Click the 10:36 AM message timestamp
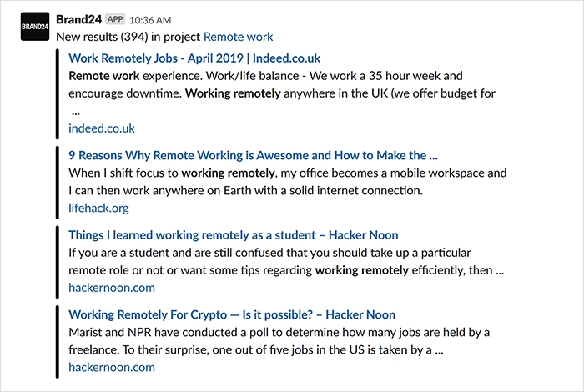This screenshot has width=584, height=392. pyautogui.click(x=150, y=20)
